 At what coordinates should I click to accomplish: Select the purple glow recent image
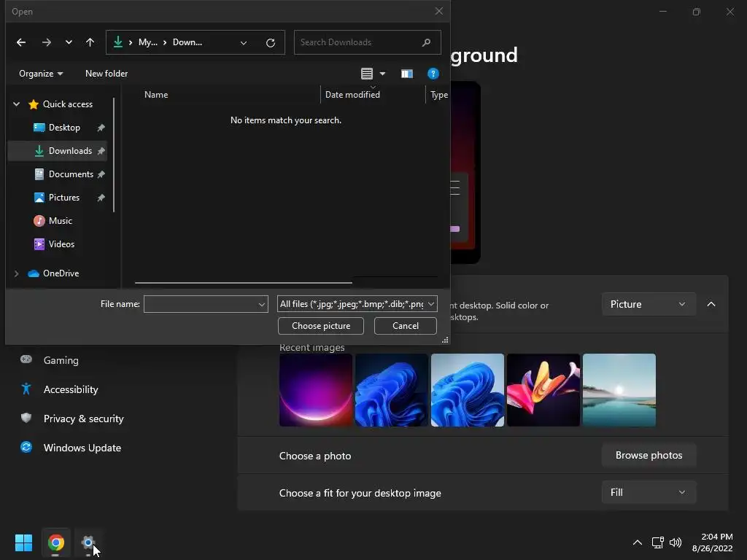click(x=316, y=390)
